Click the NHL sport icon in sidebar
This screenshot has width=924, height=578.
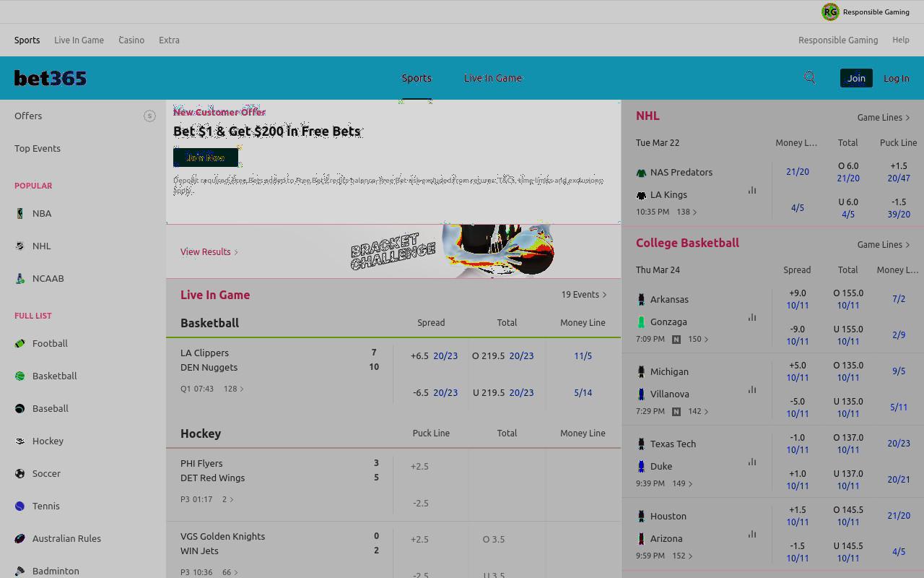20,246
